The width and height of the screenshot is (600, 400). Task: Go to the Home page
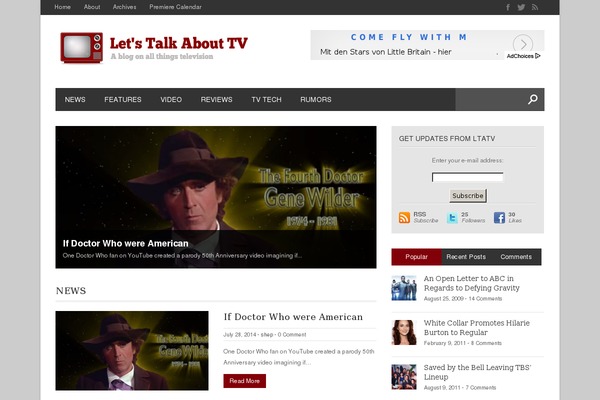click(62, 7)
